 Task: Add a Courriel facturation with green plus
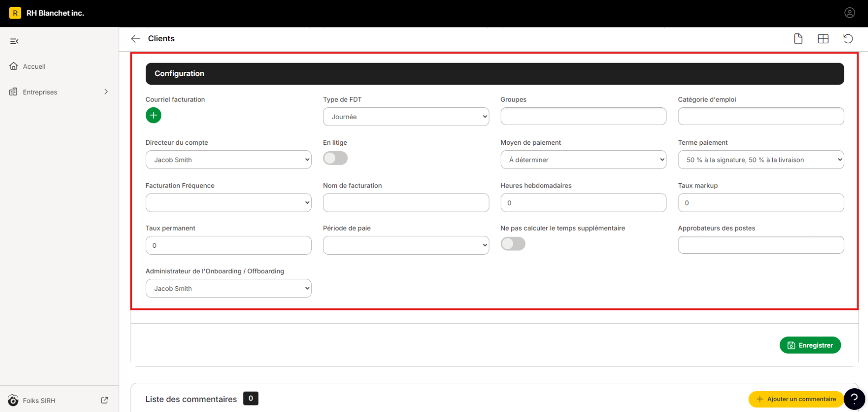click(154, 115)
